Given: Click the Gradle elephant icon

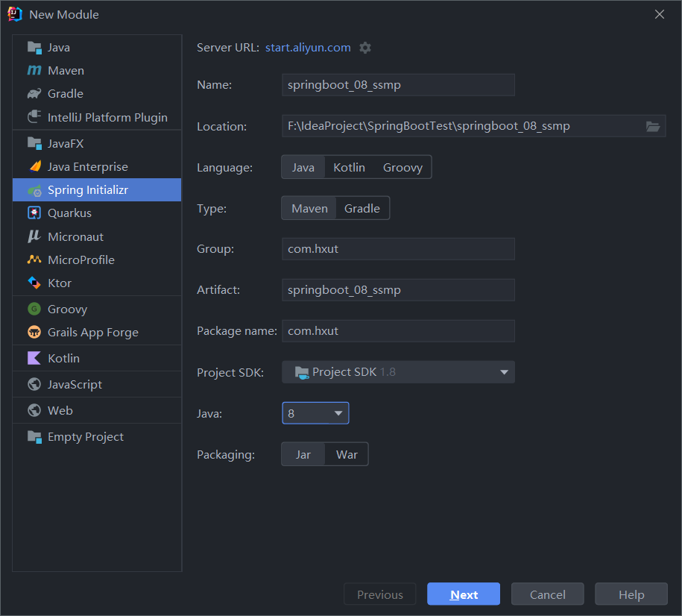Looking at the screenshot, I should click(x=34, y=94).
